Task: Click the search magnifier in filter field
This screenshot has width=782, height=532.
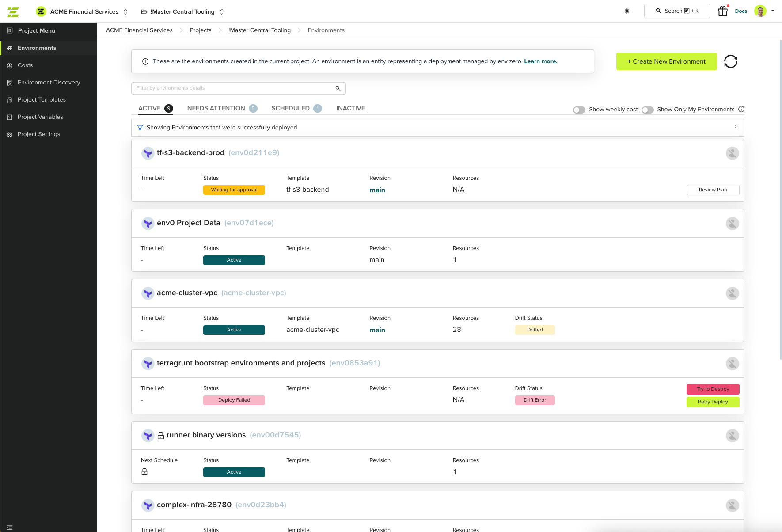Action: (338, 88)
